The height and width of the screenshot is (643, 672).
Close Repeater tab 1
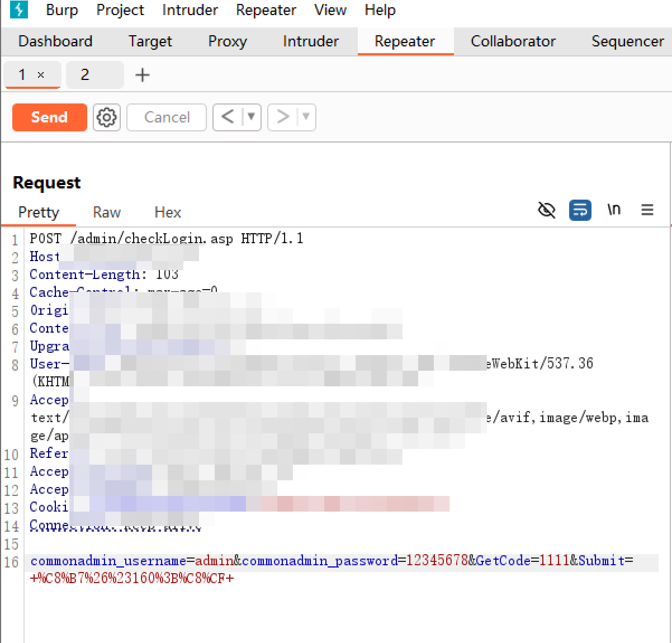click(x=41, y=75)
